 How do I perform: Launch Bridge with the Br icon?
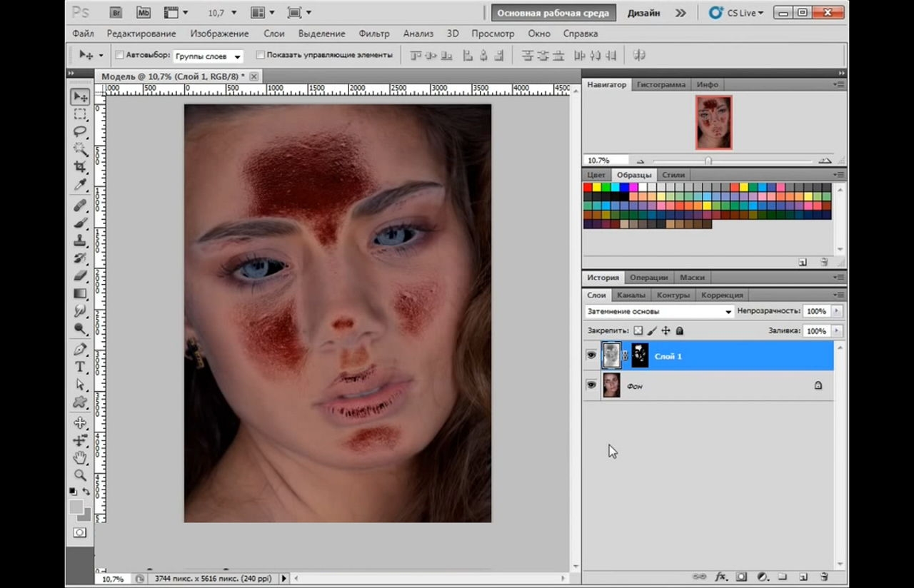[x=116, y=12]
